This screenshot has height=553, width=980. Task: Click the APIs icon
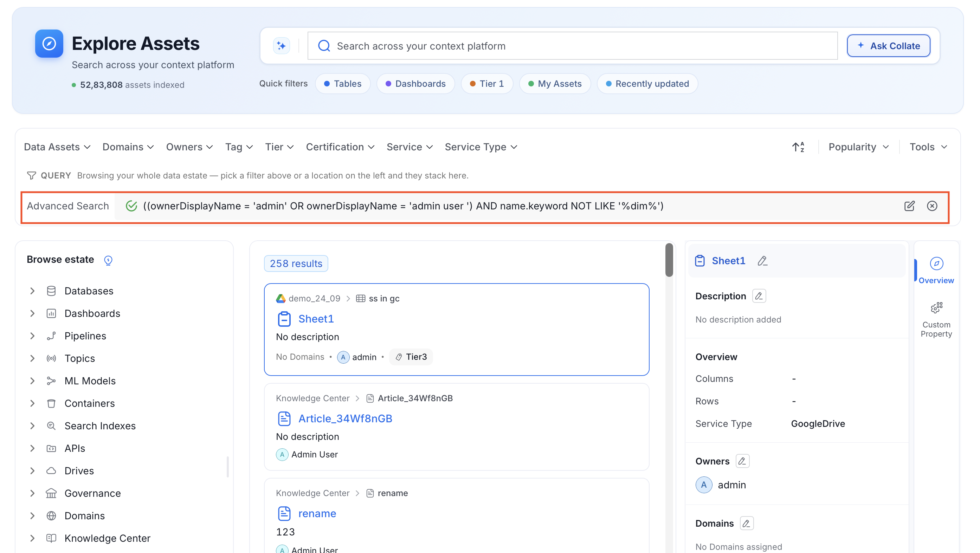tap(51, 448)
